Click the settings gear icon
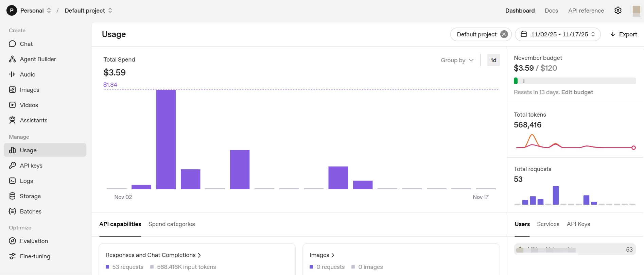The image size is (644, 275). (618, 11)
